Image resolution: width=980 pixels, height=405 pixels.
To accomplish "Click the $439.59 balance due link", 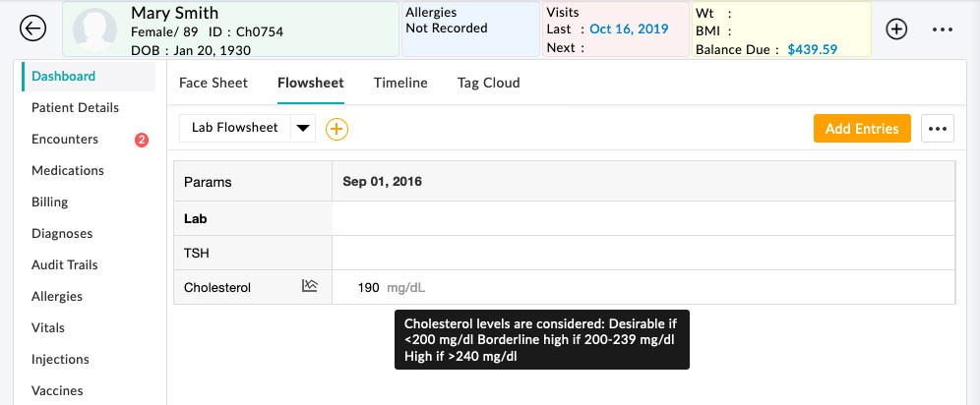I will 812,48.
